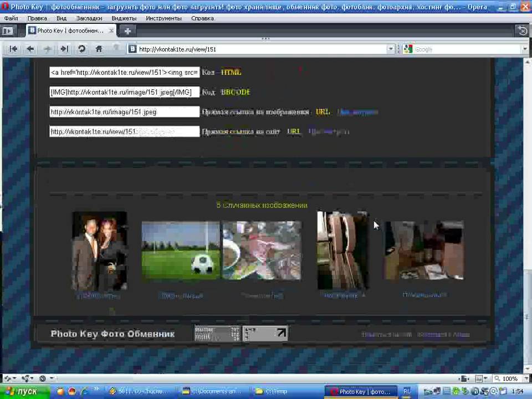Click caption link under soccer ball photo

tap(182, 296)
